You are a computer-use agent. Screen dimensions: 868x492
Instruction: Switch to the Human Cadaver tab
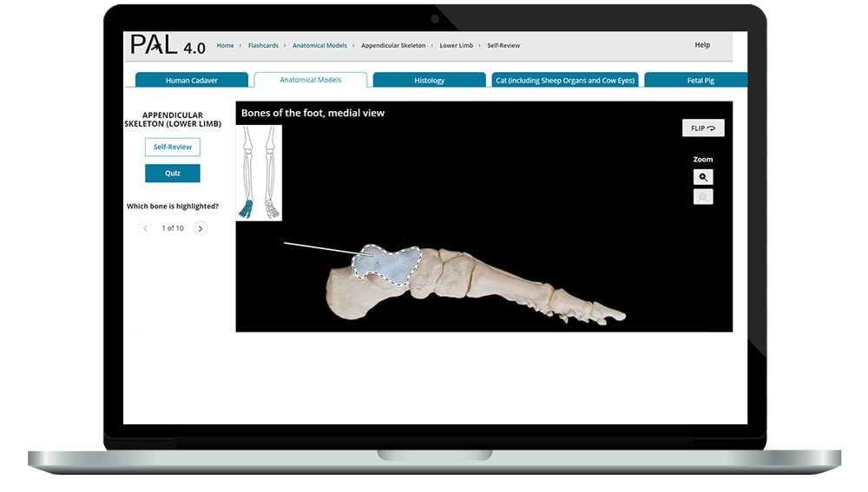point(192,81)
